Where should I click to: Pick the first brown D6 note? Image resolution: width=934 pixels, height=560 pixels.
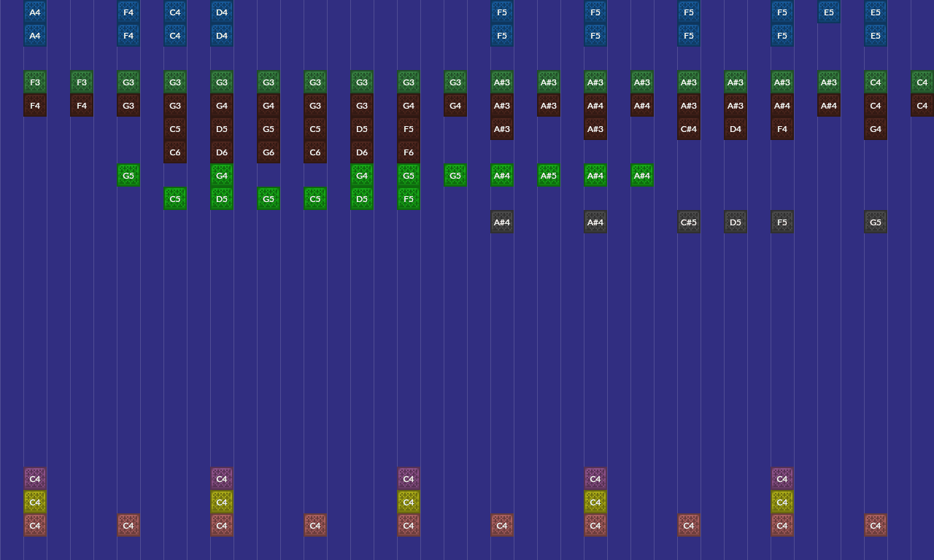(x=222, y=152)
